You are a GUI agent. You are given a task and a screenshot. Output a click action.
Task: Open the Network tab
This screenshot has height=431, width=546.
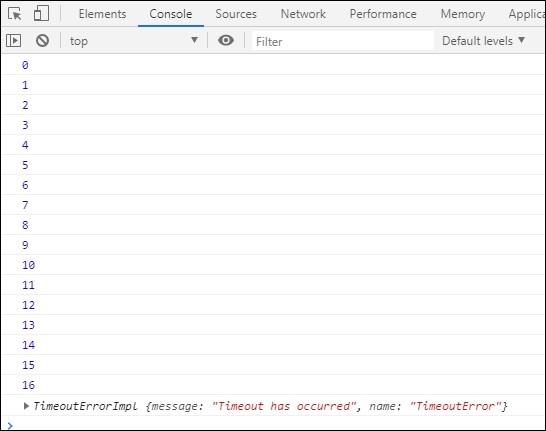(303, 14)
